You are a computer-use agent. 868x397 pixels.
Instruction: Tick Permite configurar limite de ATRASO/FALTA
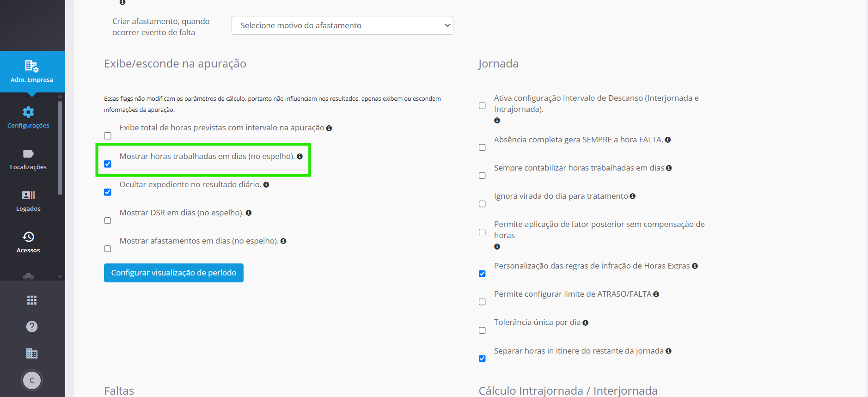(482, 302)
